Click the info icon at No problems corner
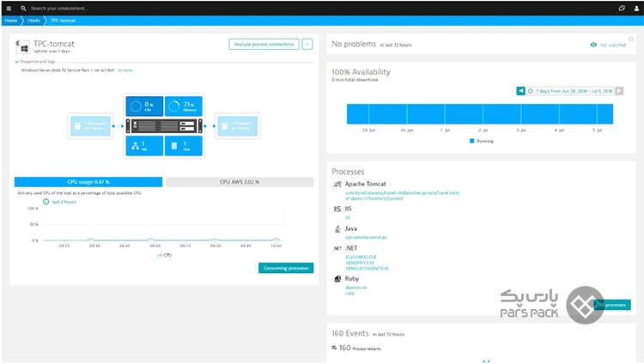Viewport: 644px width, 364px height. tap(631, 39)
